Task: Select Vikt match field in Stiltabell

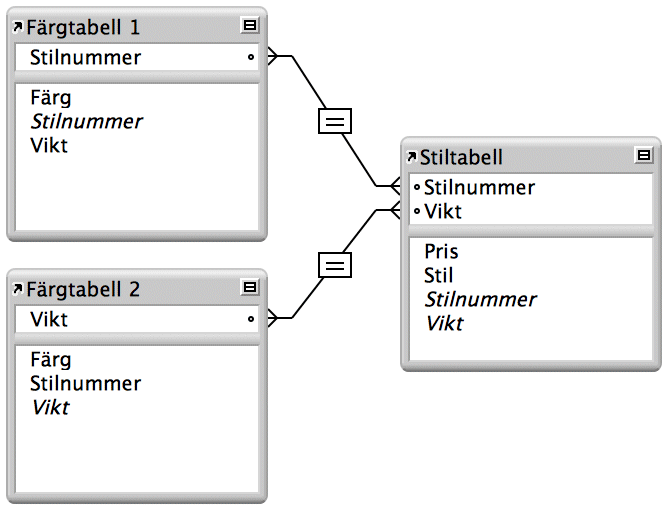Action: point(443,211)
